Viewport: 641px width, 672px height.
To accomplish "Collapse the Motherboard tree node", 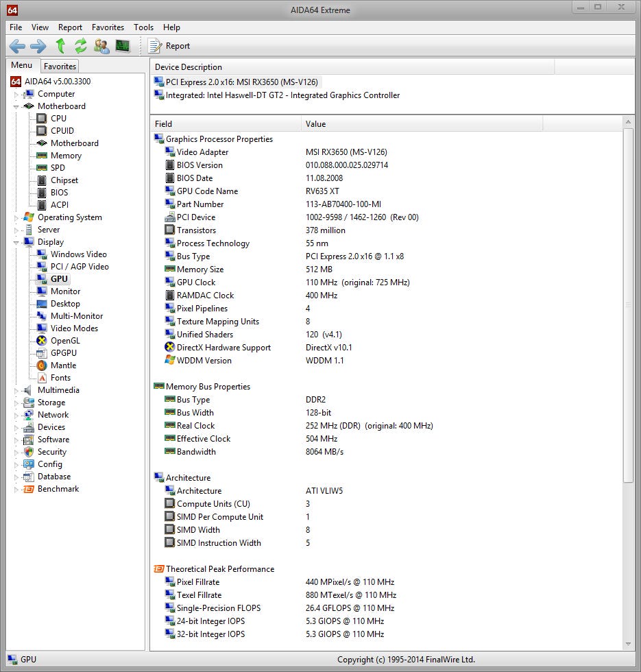I will coord(16,106).
